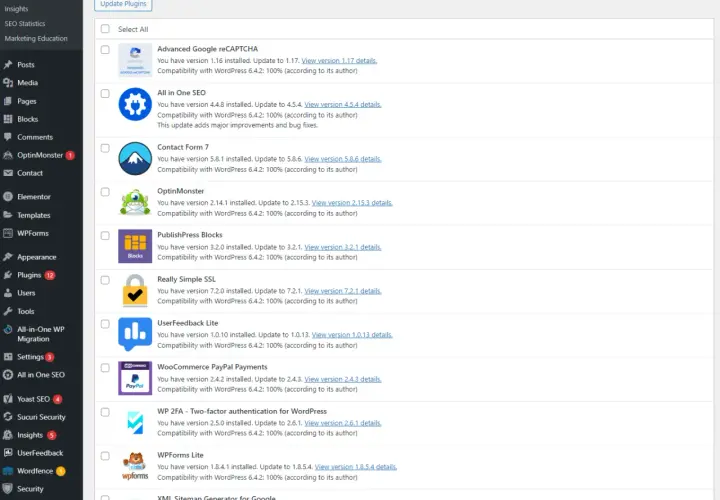Click the Elementor sidebar icon
Screen dimensions: 720x500
click(8, 197)
